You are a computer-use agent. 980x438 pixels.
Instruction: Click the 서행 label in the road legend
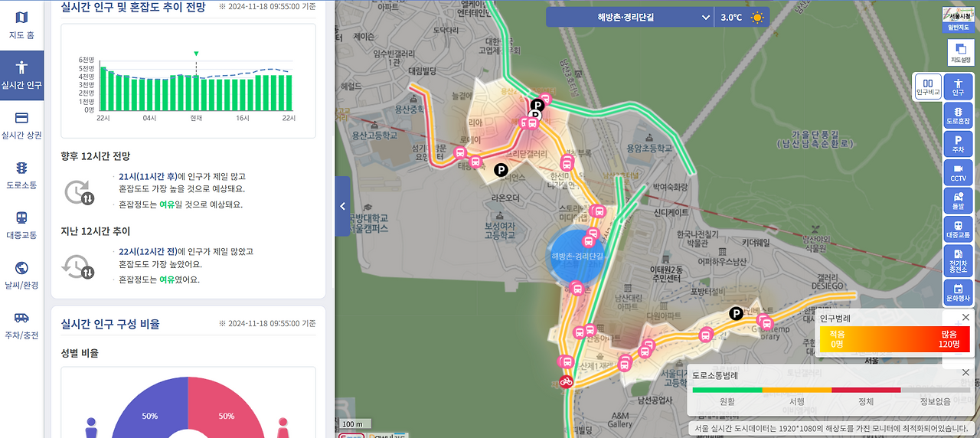(x=797, y=401)
